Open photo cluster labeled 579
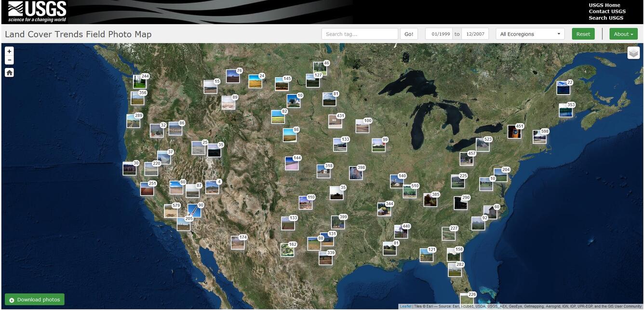Image resolution: width=644 pixels, height=310 pixels. click(171, 211)
